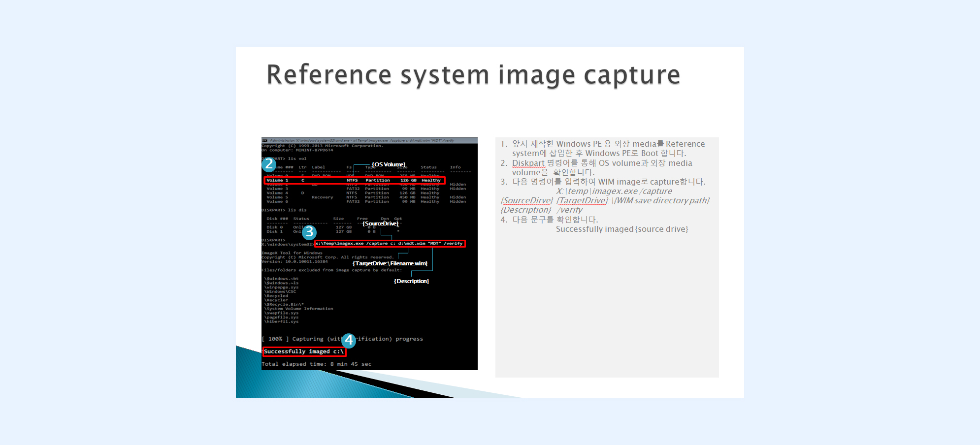
Task: Click the "Successfully imaged c:\" line in terminal
Action: click(x=304, y=351)
